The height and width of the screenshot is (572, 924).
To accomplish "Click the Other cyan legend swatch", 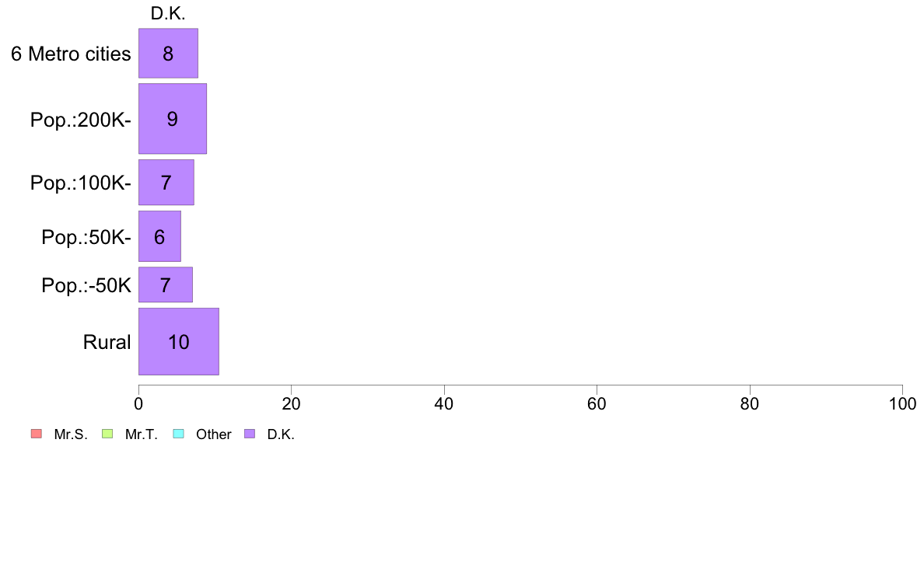I will pyautogui.click(x=179, y=434).
